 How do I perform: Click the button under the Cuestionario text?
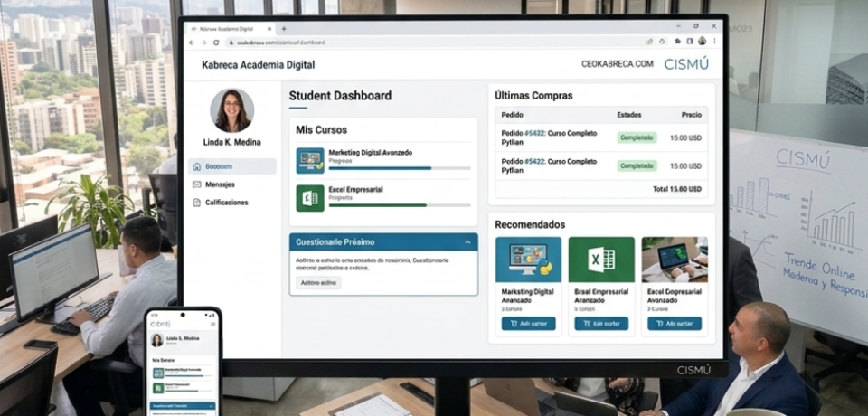pos(318,283)
